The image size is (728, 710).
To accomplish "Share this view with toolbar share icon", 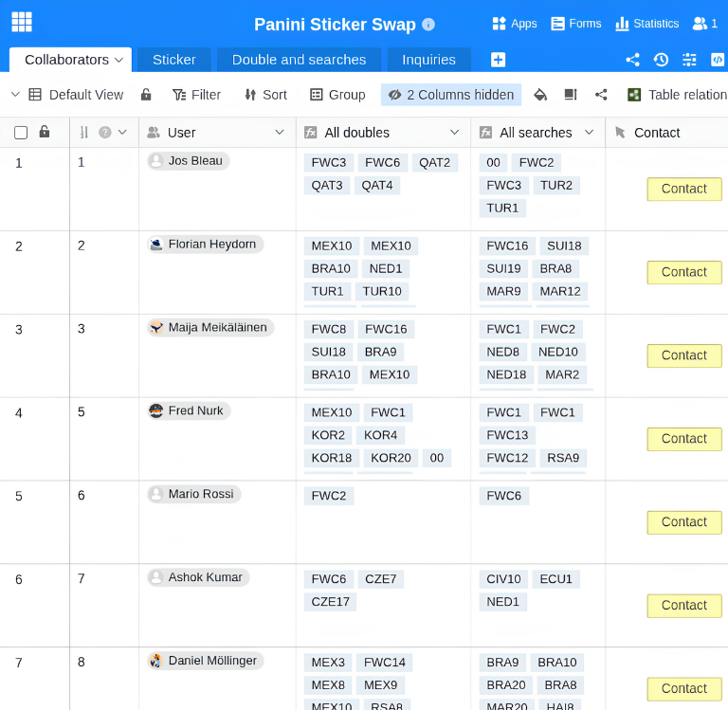I will (601, 95).
